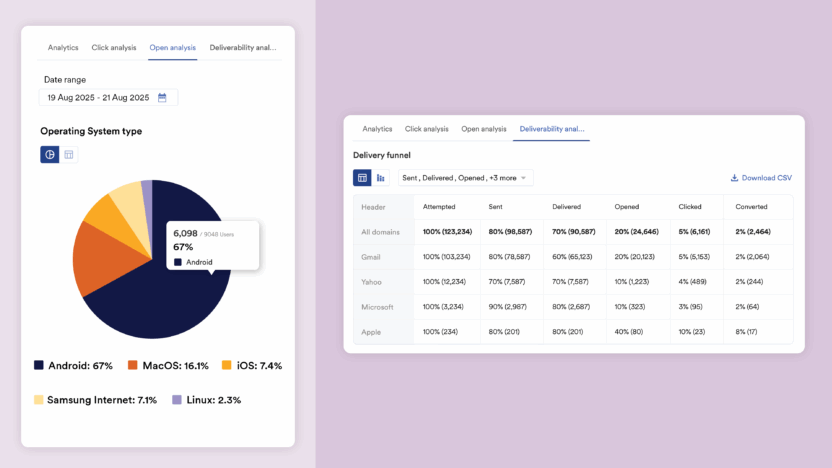The height and width of the screenshot is (468, 832).
Task: Click the Download CSV icon
Action: (734, 178)
